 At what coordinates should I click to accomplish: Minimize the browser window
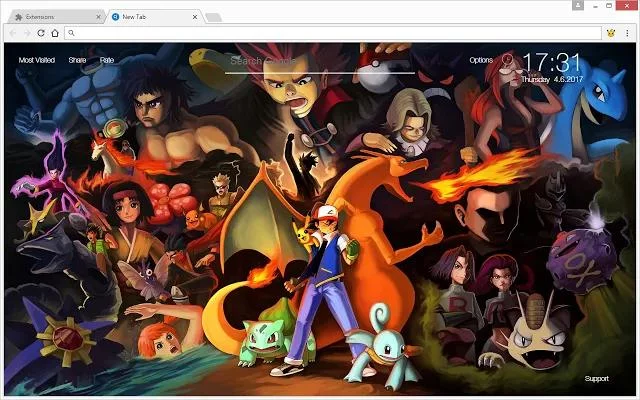click(x=596, y=6)
